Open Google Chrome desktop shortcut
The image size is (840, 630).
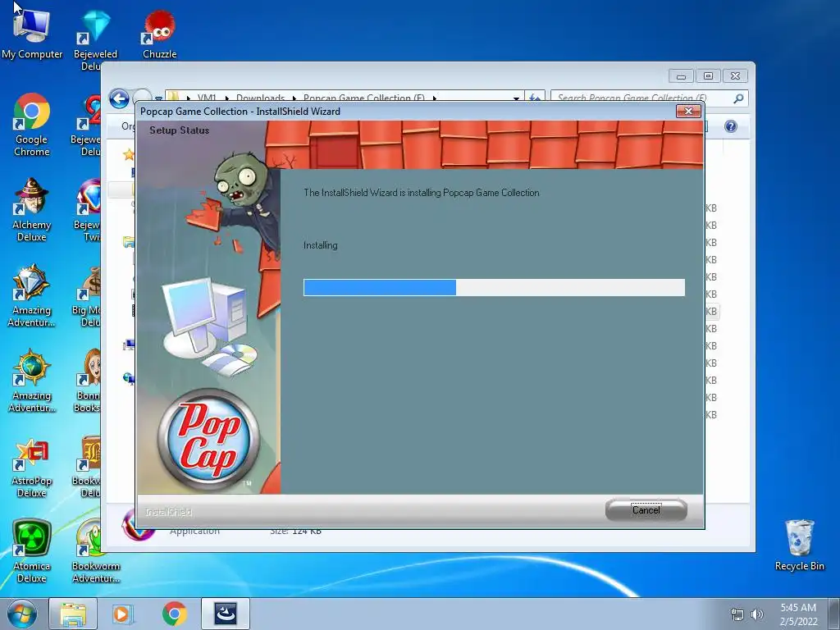pos(32,125)
